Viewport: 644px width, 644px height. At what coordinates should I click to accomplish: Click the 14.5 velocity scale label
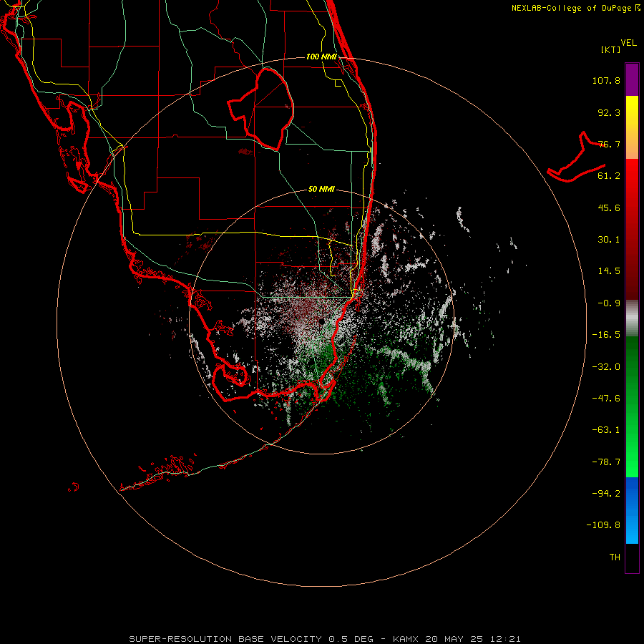[x=609, y=271]
